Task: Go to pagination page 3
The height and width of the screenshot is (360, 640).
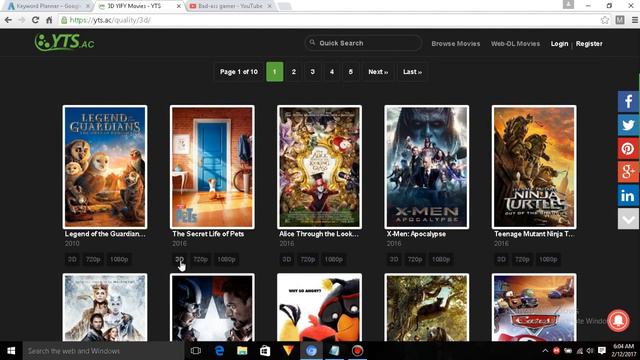Action: (313, 72)
